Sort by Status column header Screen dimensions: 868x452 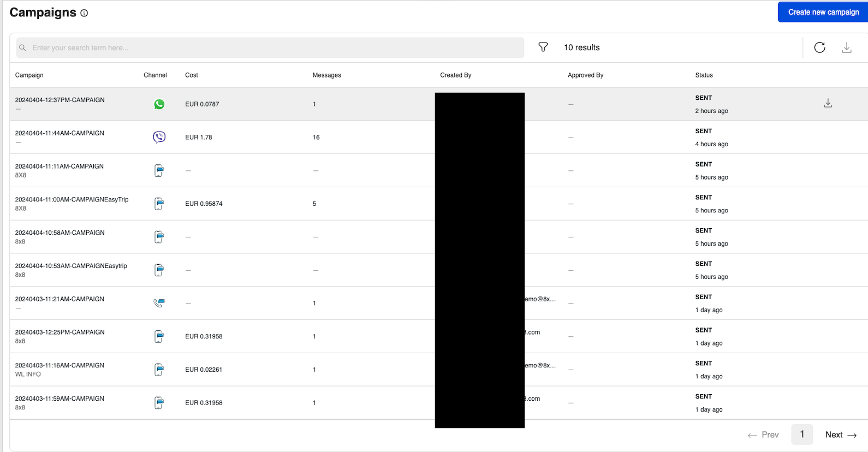point(704,75)
